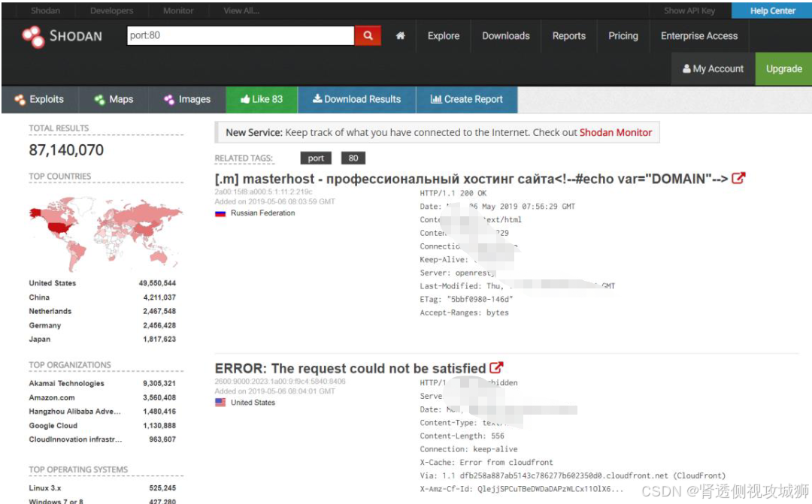Viewport: 812px width, 504px height.
Task: Click the United States flag icon
Action: coord(220,403)
